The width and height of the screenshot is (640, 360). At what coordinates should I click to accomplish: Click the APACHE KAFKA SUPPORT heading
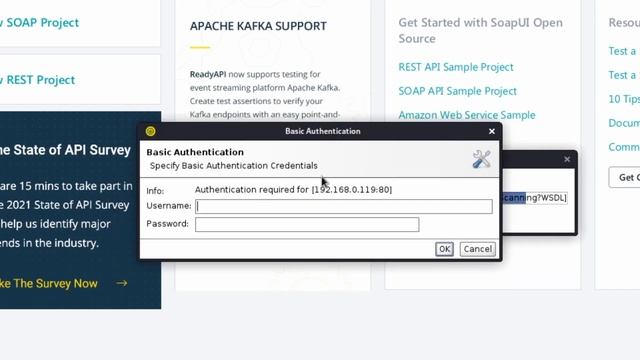click(x=258, y=26)
